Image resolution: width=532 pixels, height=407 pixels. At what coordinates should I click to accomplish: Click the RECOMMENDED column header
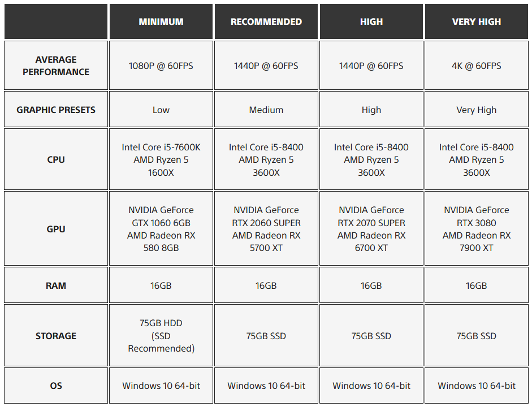(266, 21)
